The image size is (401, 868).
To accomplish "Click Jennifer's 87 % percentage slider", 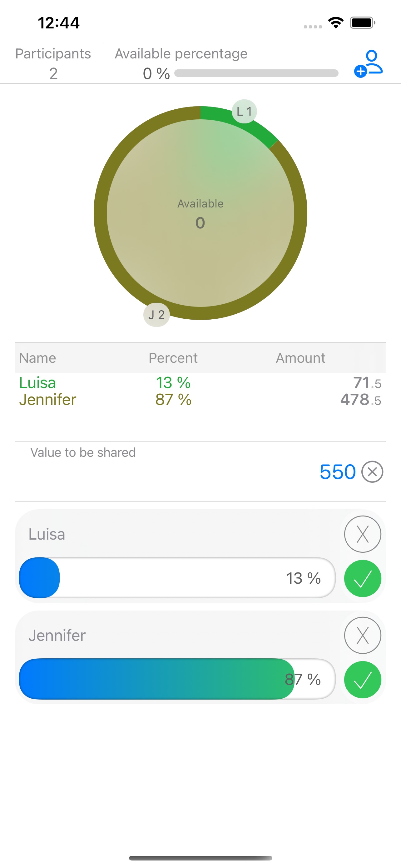I will (177, 679).
